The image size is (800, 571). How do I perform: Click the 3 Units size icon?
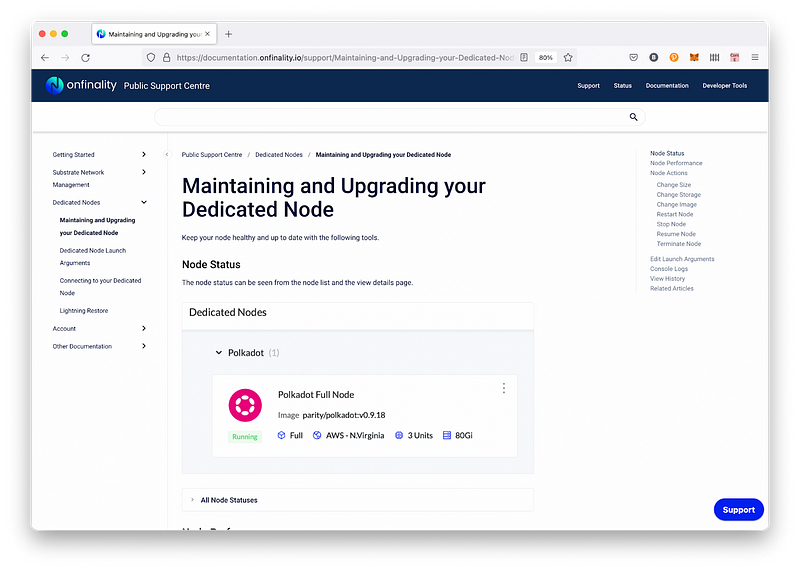point(399,435)
